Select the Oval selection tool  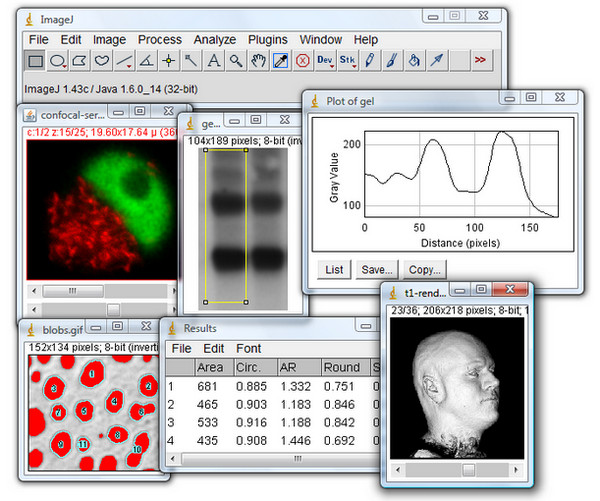59,61
